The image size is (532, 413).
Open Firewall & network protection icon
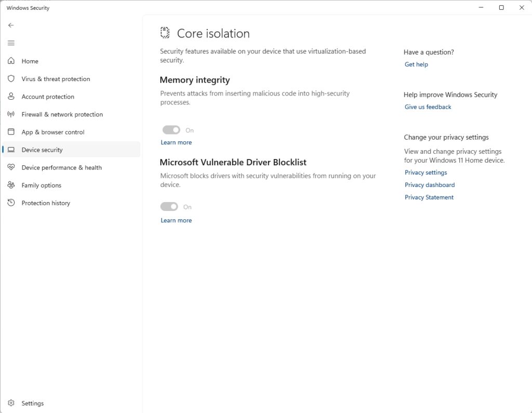(x=11, y=114)
